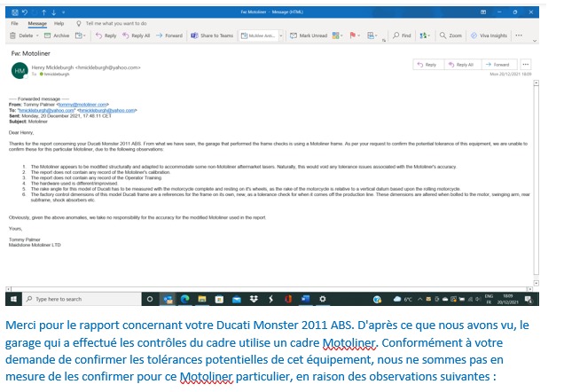Image resolution: width=564 pixels, height=392 pixels.
Task: Click Reply button in message header
Action: coord(427,65)
